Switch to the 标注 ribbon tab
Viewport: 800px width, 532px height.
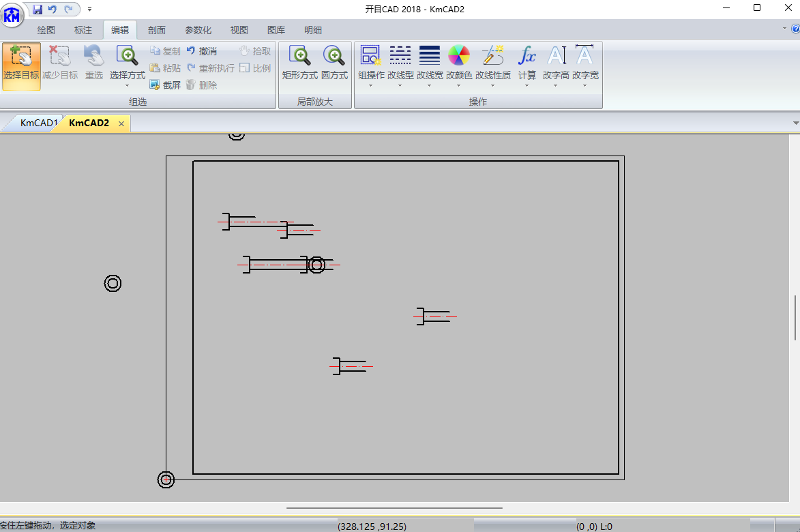pos(83,30)
